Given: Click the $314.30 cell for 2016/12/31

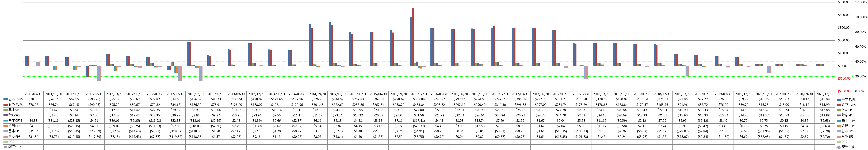Looking at the screenshot, I should [x=500, y=105].
